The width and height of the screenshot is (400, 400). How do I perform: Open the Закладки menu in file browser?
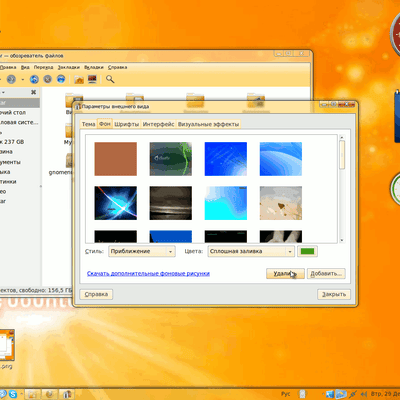point(69,67)
